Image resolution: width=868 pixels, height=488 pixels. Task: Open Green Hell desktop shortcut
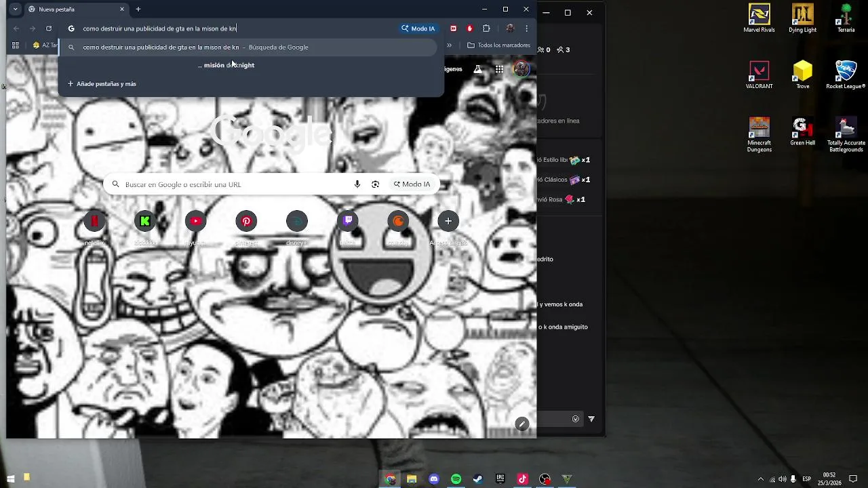tap(802, 131)
